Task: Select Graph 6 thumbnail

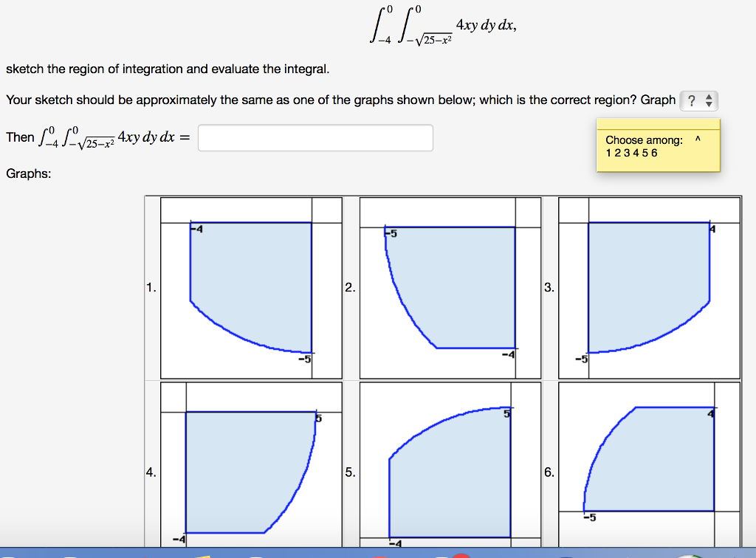Action: click(650, 465)
